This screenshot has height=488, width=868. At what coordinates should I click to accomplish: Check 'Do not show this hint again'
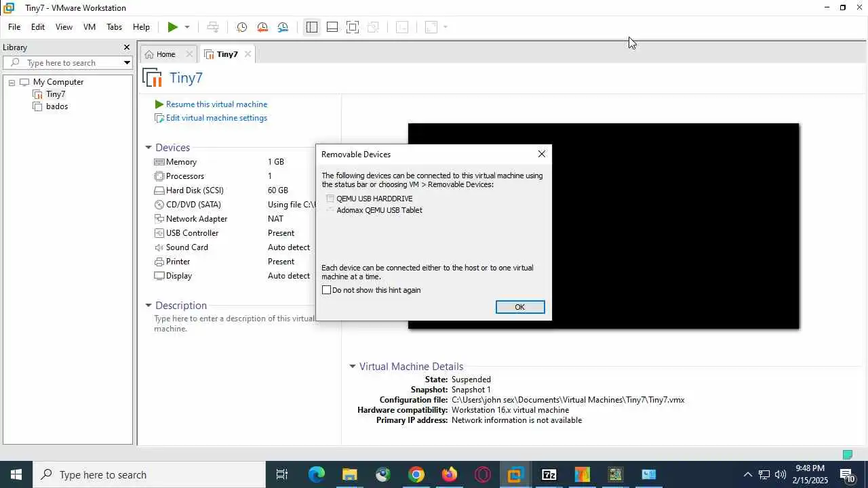(x=326, y=290)
